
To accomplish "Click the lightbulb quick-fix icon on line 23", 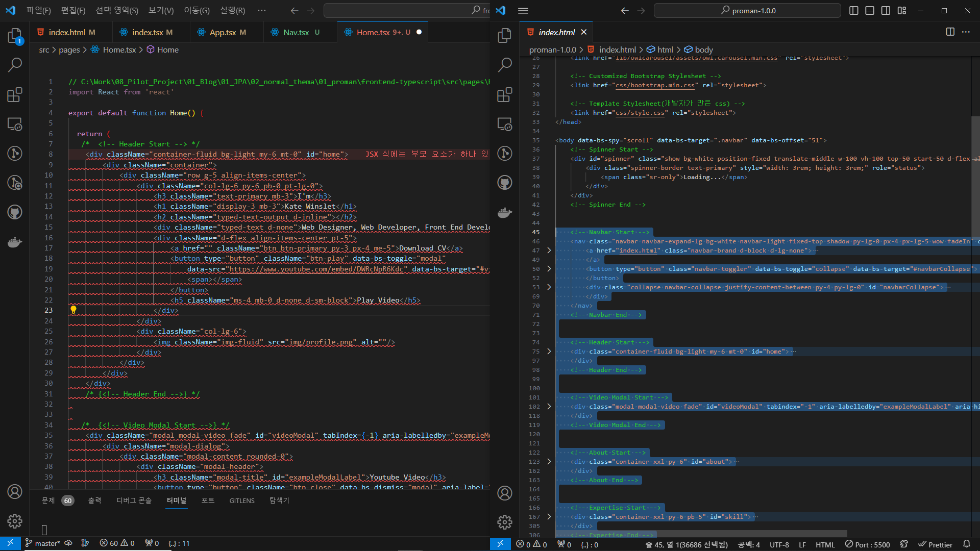I will pos(73,310).
